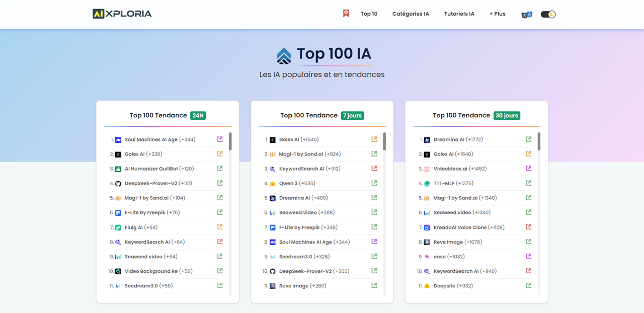Click Soul Machines AI Age in 24H list
Screen dimensions: 644x313
click(151, 139)
